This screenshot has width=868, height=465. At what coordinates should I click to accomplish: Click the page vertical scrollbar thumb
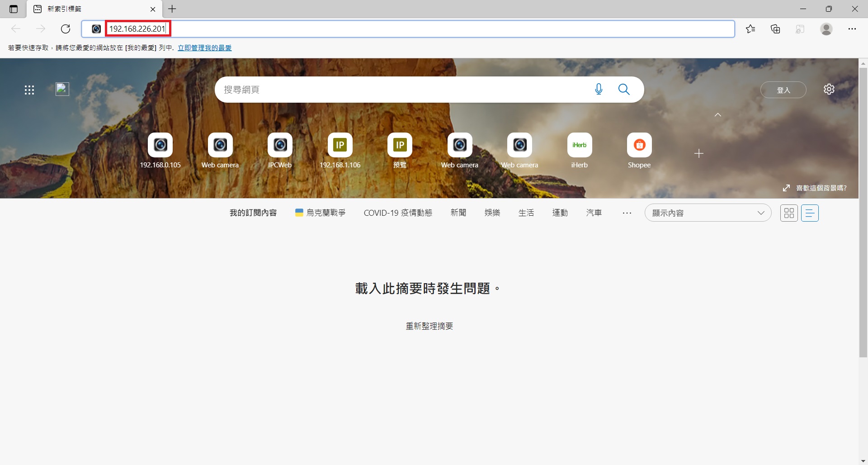tap(863, 213)
